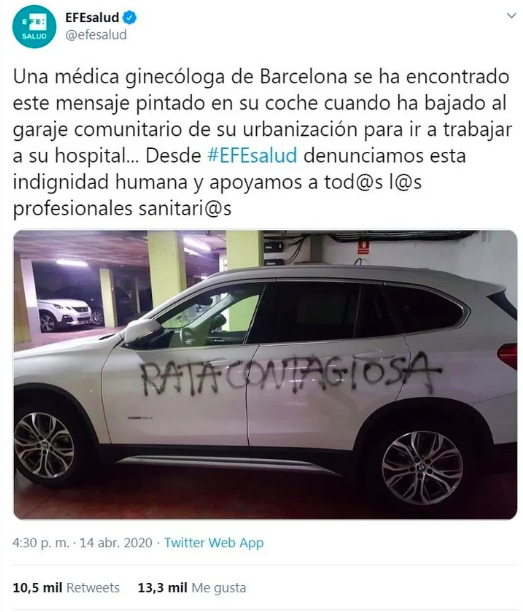Click the 14 abr. 2020 date

(x=116, y=543)
